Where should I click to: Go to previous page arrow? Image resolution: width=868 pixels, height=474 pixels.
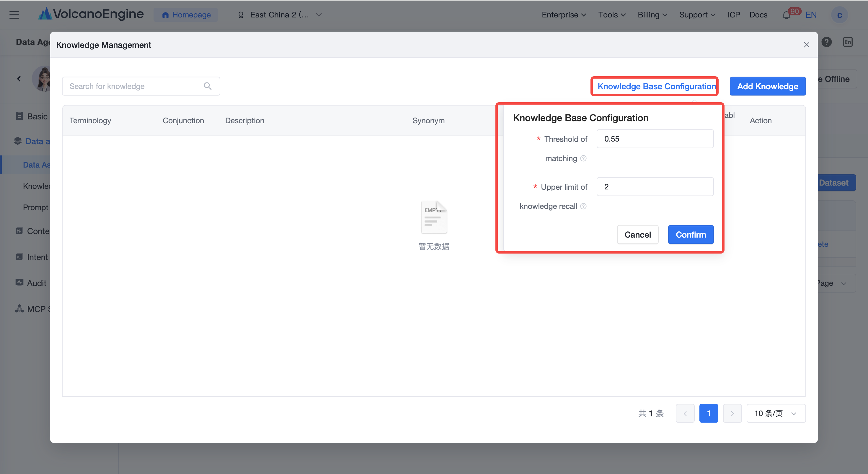click(x=685, y=413)
